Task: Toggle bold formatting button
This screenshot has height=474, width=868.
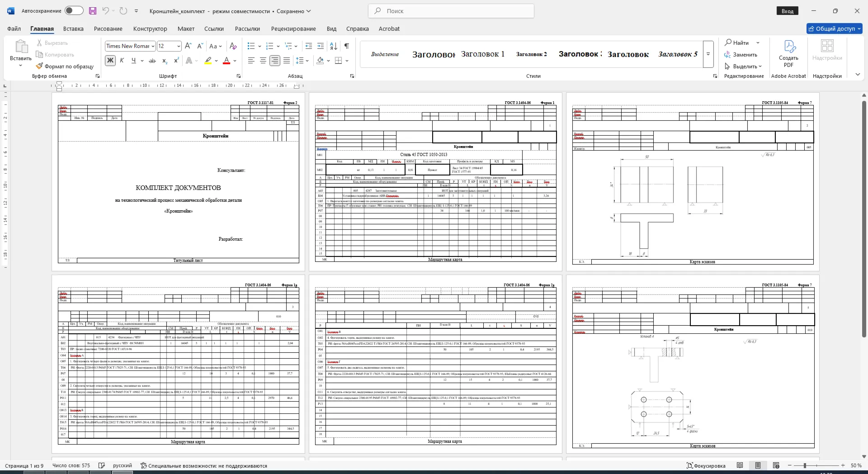Action: (x=110, y=61)
